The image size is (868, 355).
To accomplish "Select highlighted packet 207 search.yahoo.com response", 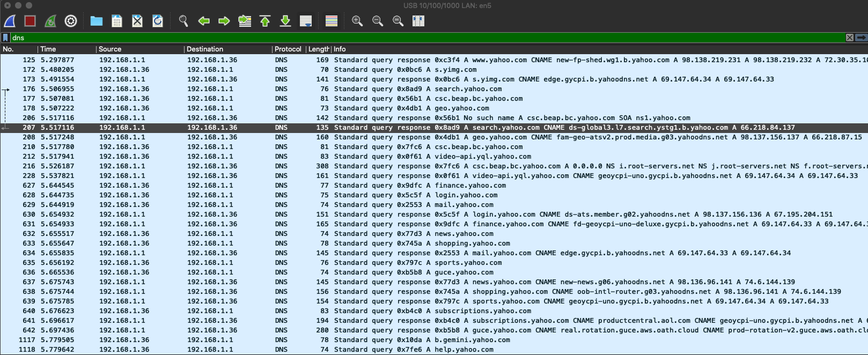I will tap(434, 128).
